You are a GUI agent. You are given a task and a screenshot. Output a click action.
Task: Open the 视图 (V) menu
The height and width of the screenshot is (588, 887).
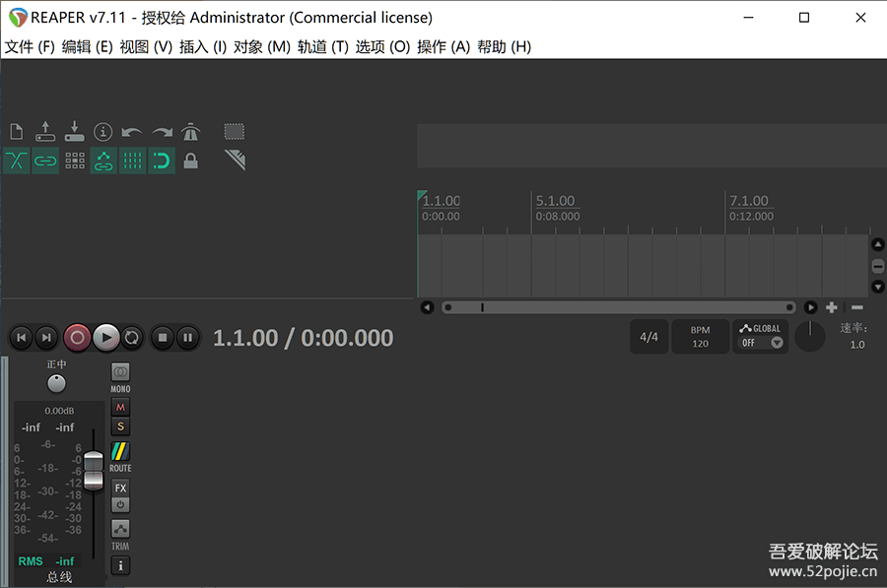tap(146, 47)
